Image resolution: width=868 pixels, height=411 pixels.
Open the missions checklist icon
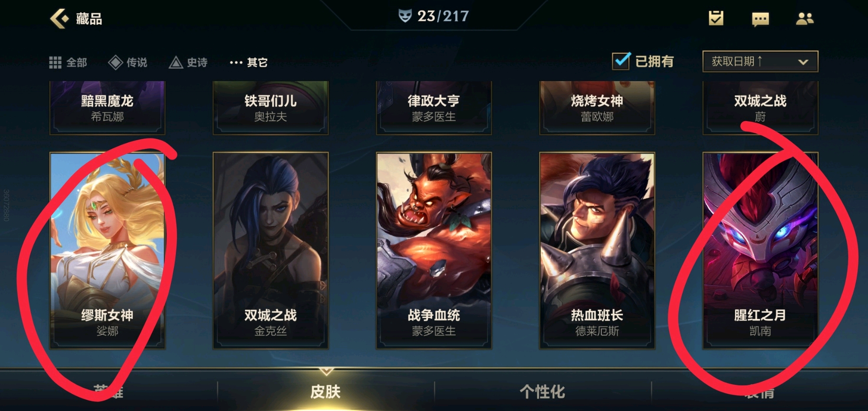click(716, 18)
